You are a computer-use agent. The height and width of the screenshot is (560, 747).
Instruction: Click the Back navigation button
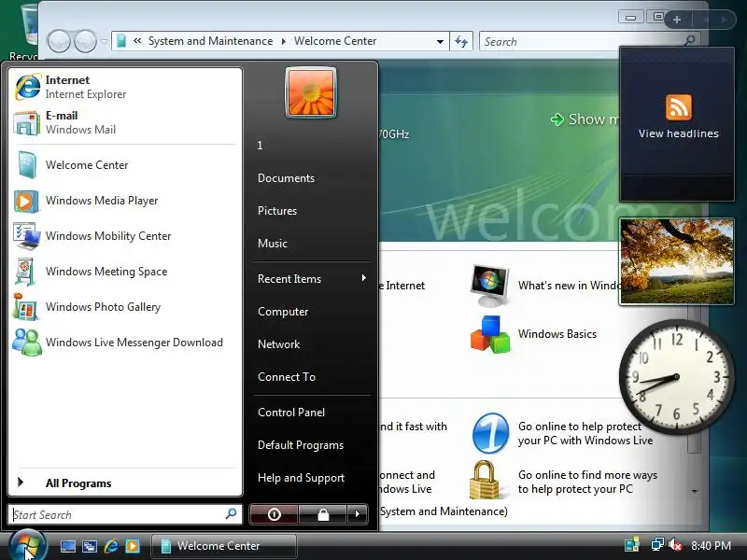tap(60, 41)
